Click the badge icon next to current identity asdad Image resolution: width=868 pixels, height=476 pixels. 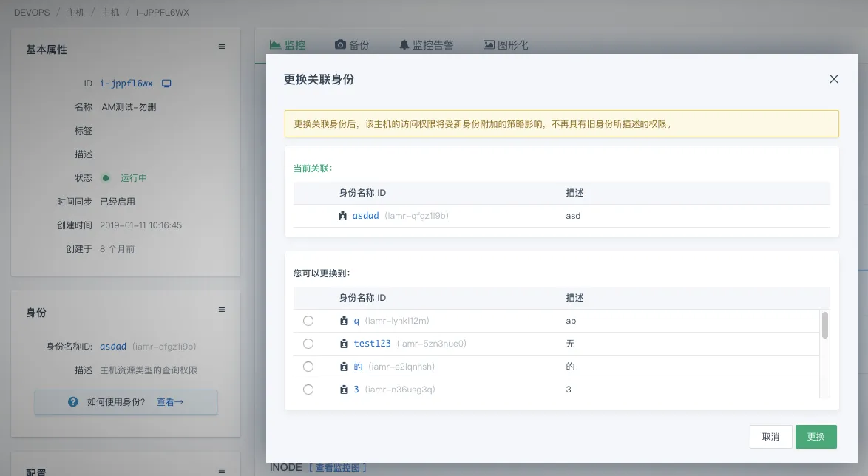[x=343, y=216]
